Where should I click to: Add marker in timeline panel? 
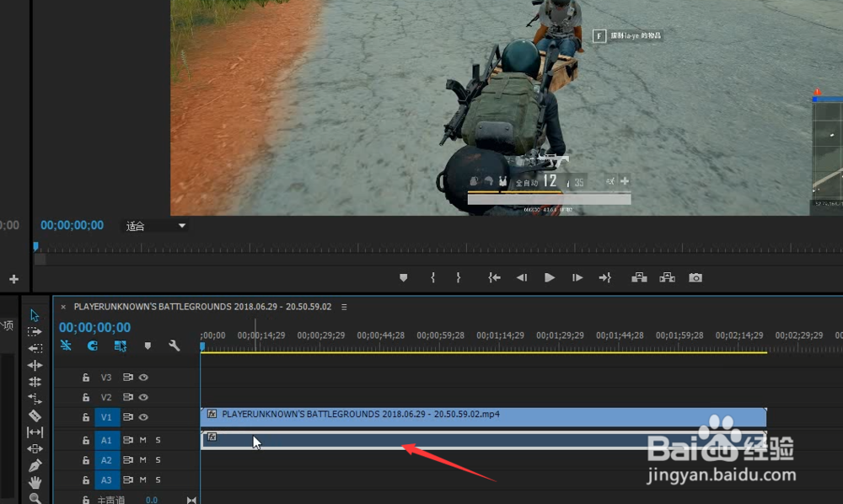148,346
